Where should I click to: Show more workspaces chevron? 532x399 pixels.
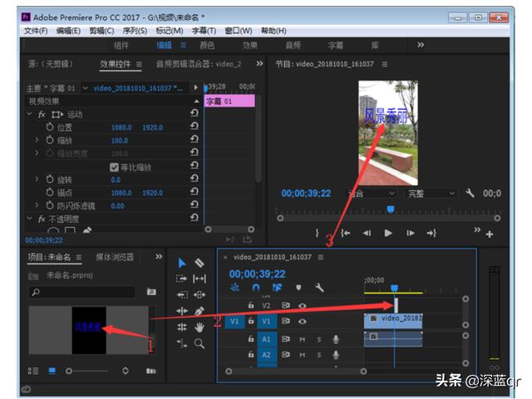[x=421, y=45]
